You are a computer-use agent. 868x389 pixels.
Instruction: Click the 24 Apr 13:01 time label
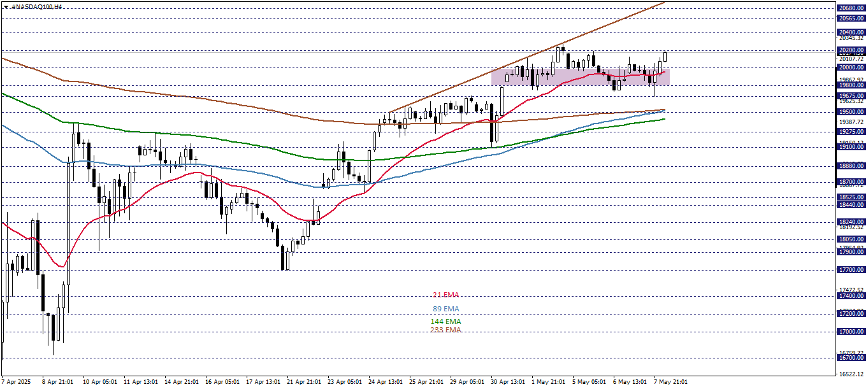click(386, 383)
